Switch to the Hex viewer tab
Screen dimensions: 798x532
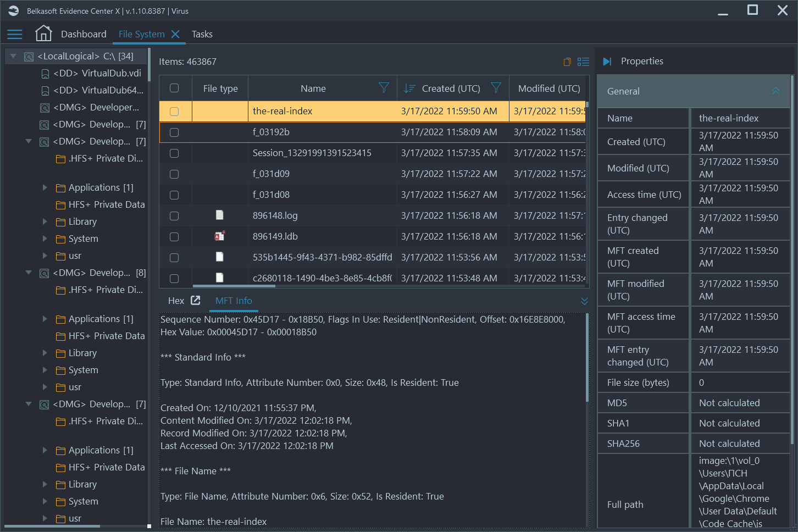[176, 301]
